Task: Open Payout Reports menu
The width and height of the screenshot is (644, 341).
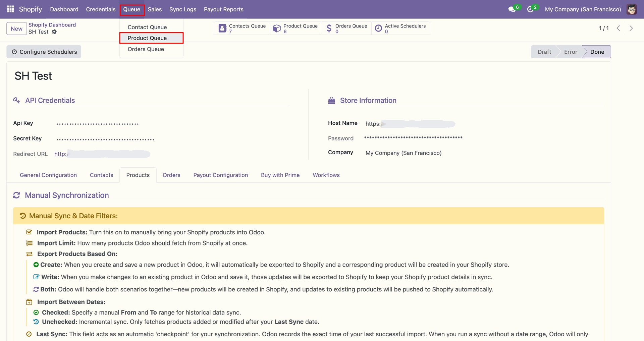Action: pyautogui.click(x=224, y=9)
